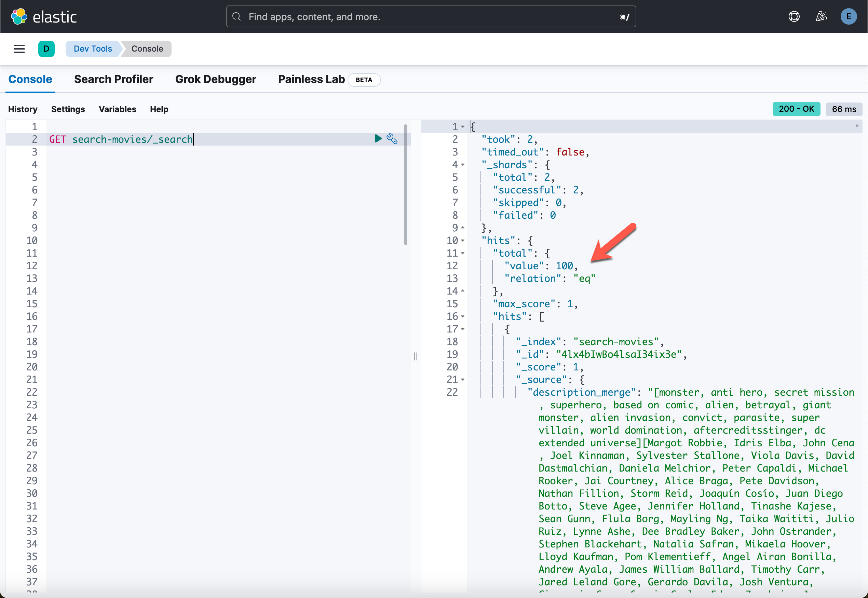
Task: Click the 200 - OK status badge
Action: [796, 109]
